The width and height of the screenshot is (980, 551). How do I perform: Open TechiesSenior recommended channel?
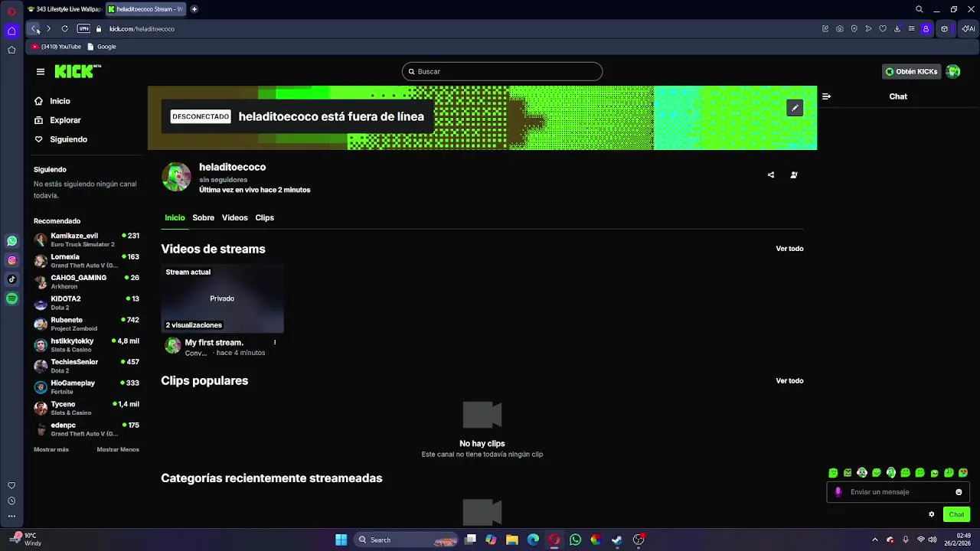[x=87, y=366]
